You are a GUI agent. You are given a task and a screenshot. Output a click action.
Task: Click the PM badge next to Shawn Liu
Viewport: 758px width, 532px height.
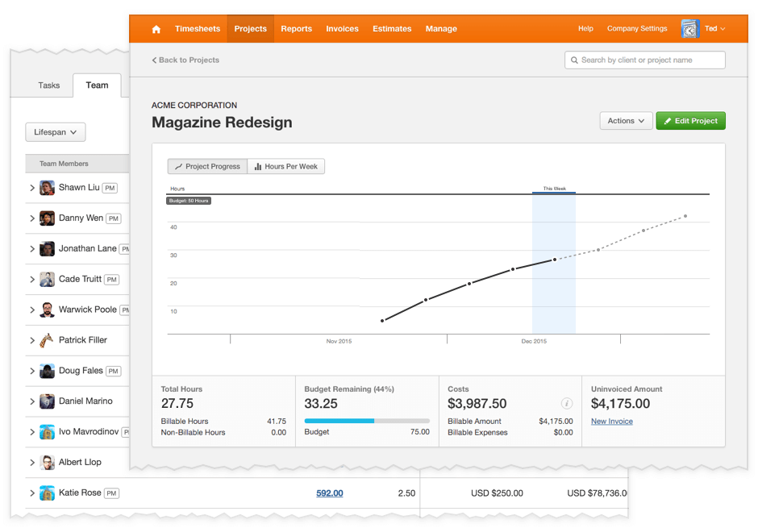[110, 188]
